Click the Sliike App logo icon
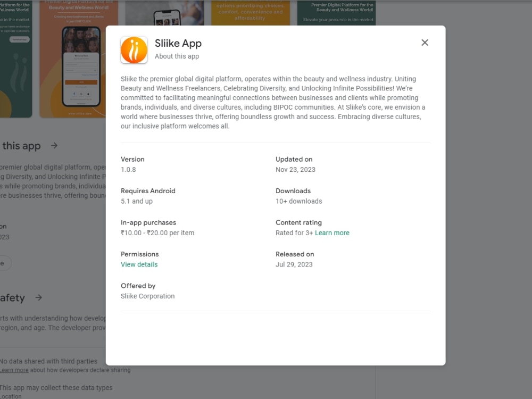Image resolution: width=532 pixels, height=399 pixels. [x=134, y=50]
